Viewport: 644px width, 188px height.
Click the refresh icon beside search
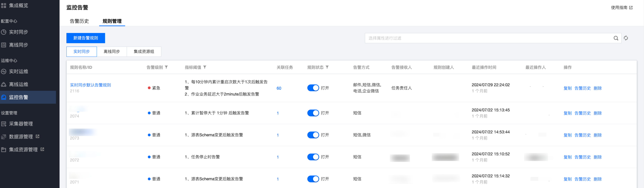pos(626,38)
